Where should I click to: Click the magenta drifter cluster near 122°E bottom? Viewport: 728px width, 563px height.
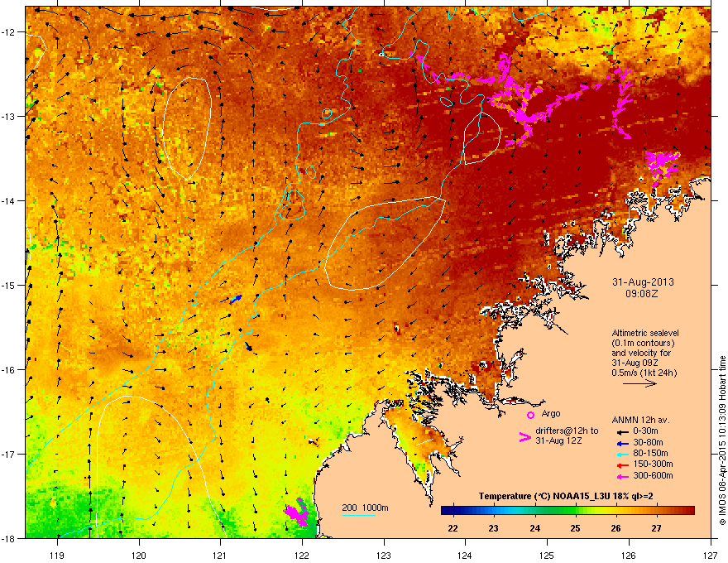pyautogui.click(x=297, y=512)
